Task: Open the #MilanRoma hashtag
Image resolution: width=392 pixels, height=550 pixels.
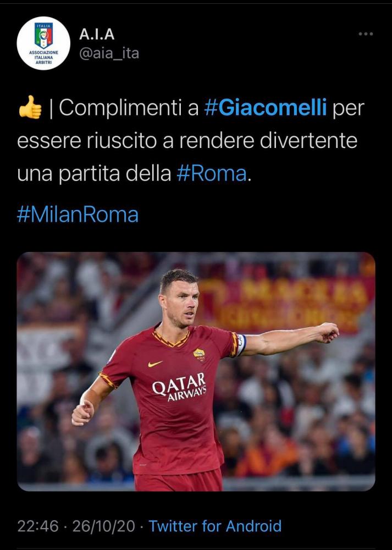Action: pos(78,215)
